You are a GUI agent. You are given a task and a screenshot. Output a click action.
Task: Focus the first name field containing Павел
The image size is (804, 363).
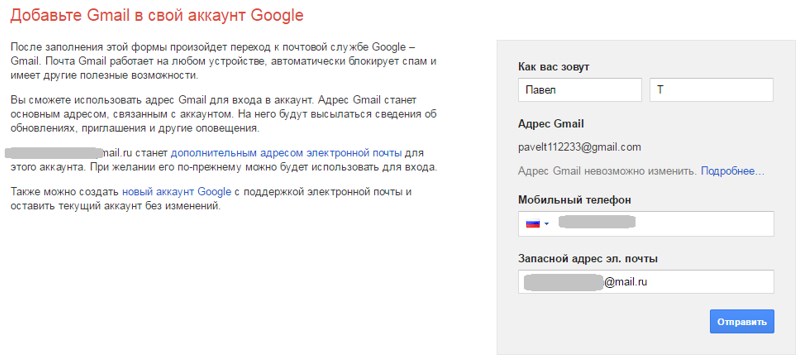580,90
